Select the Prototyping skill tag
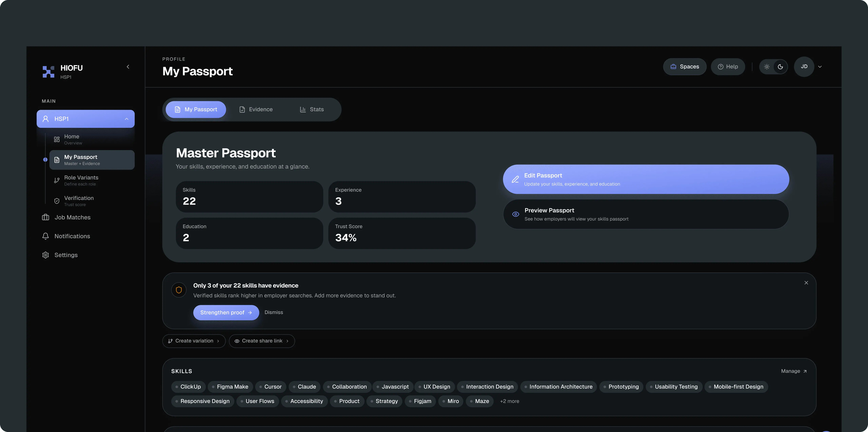Image resolution: width=868 pixels, height=432 pixels. (621, 387)
